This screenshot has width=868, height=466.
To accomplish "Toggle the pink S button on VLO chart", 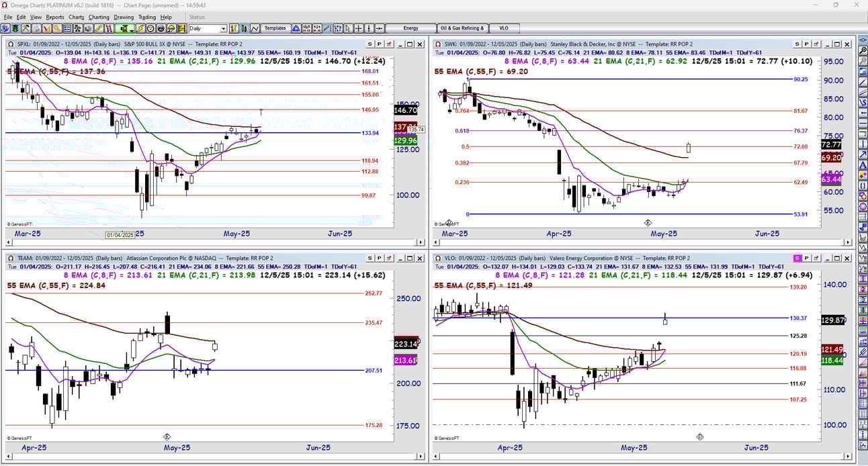I will (797, 258).
